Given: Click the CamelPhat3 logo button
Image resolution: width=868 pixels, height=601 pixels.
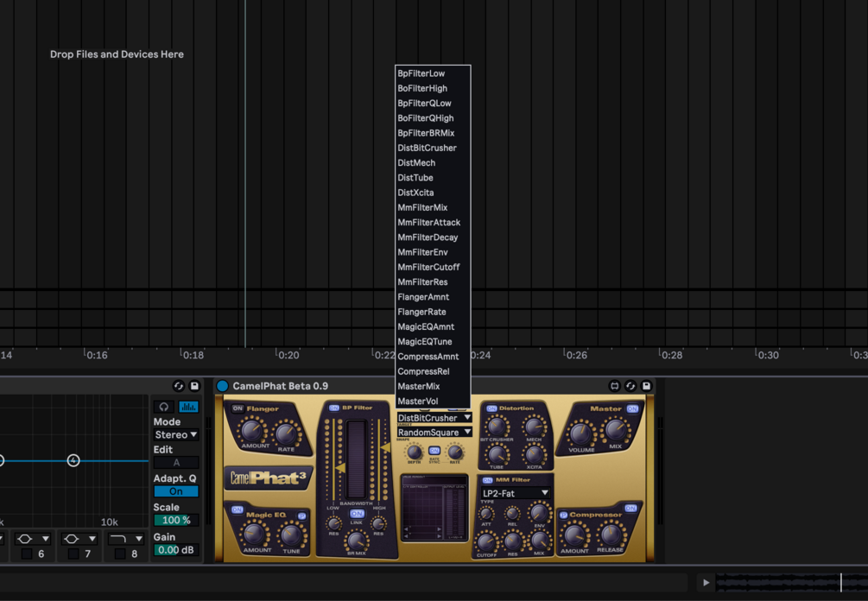Looking at the screenshot, I should [268, 478].
